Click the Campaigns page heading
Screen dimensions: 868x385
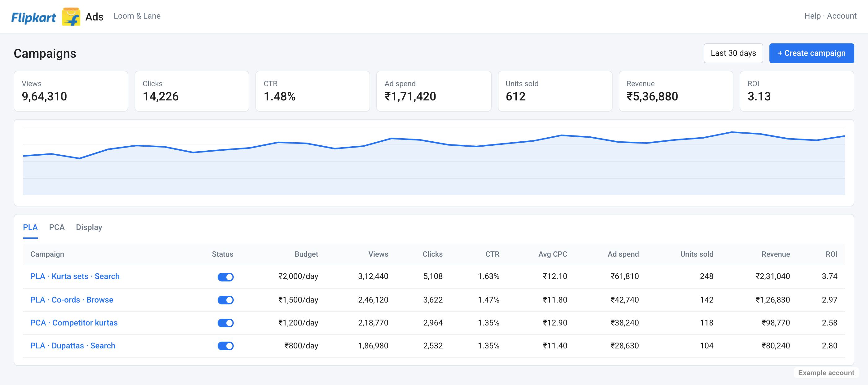click(45, 54)
